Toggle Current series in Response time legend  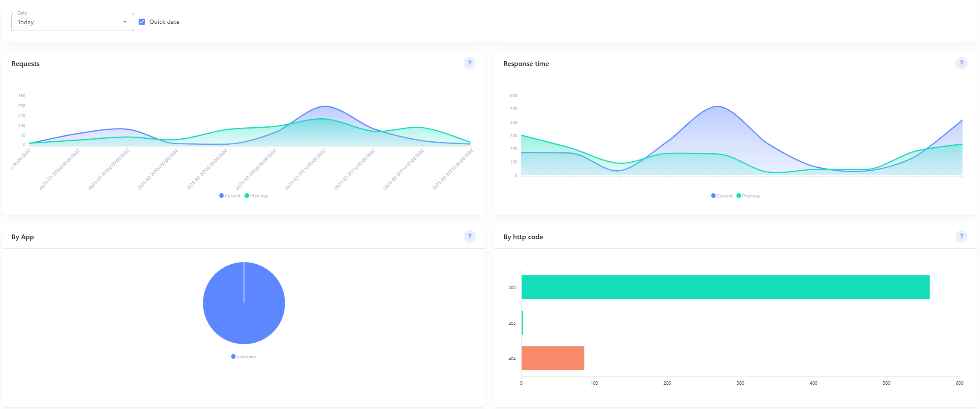722,196
